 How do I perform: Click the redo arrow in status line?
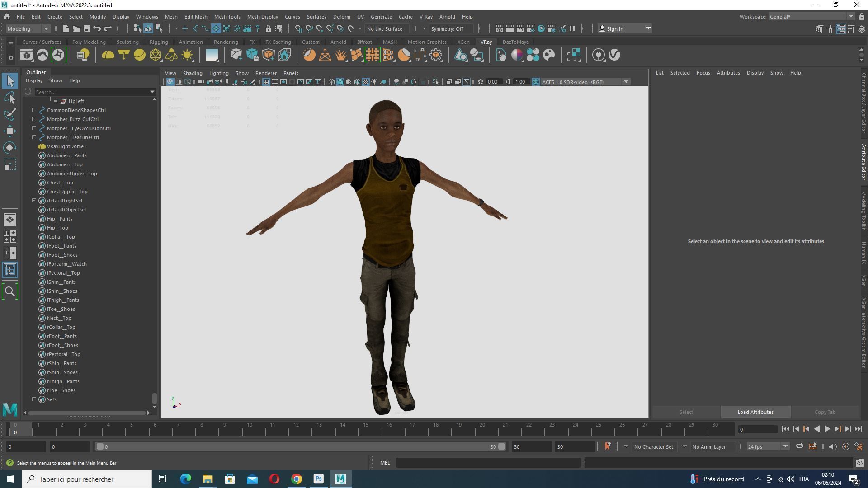(108, 28)
